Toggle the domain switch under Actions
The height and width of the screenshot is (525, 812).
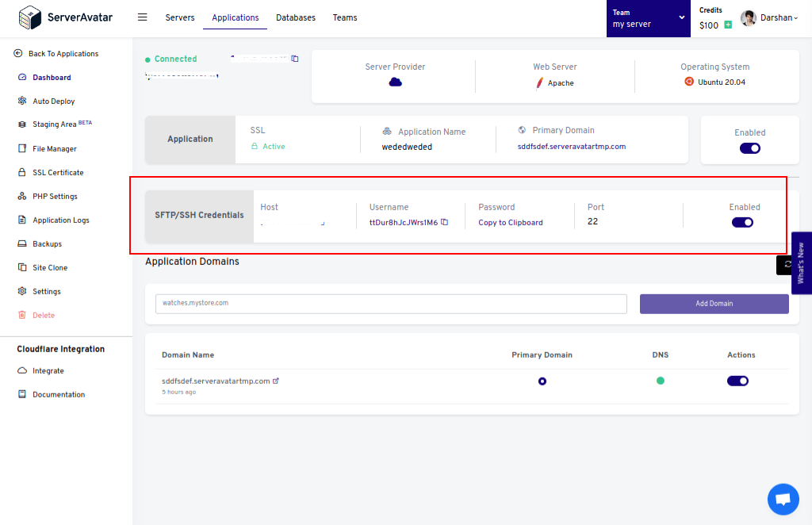click(737, 381)
